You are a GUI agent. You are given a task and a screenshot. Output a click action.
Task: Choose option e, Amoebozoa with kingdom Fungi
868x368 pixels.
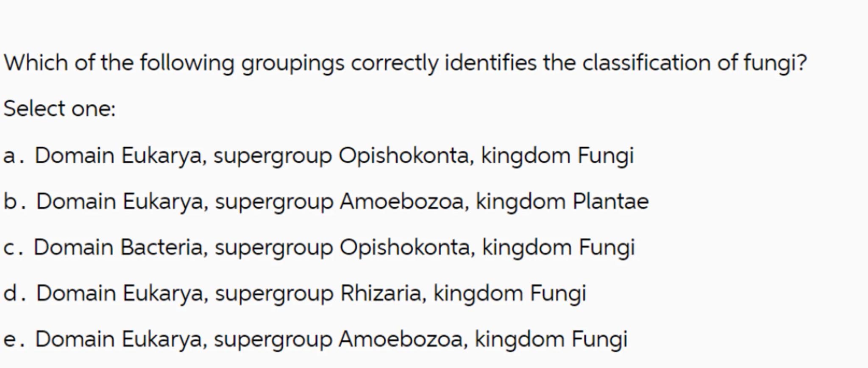point(331,339)
